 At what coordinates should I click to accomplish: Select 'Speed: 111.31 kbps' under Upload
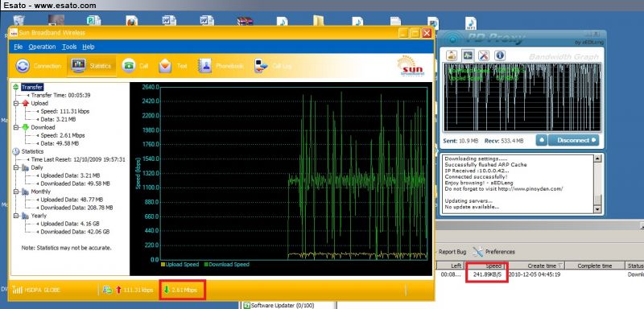click(x=65, y=111)
